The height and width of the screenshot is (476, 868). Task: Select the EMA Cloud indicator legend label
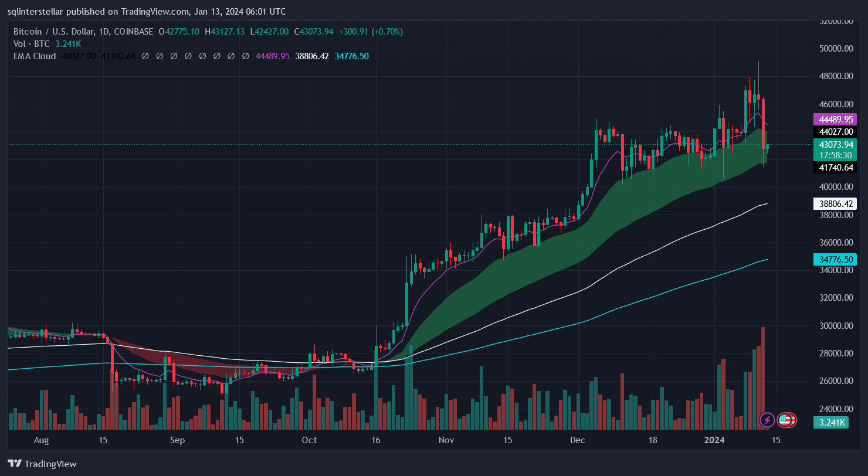point(35,56)
